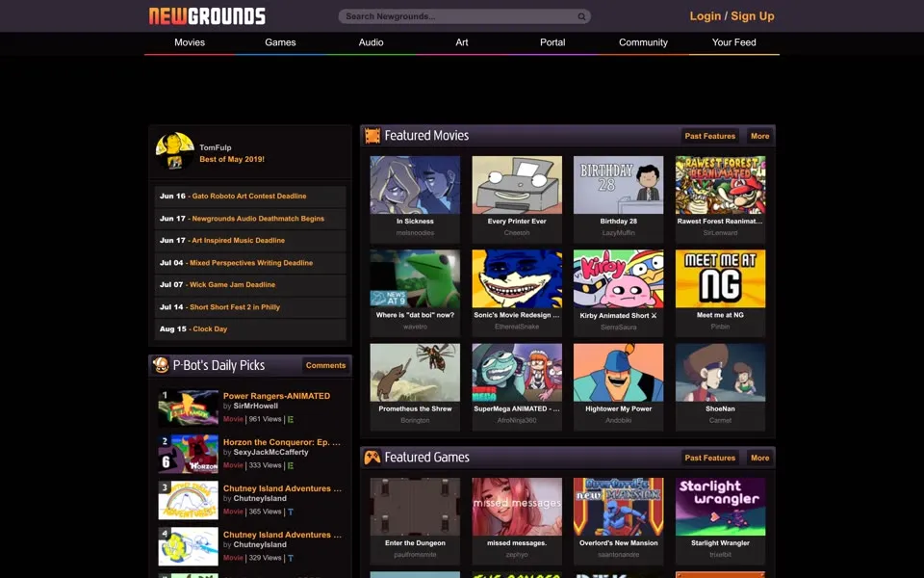Open Newgrounds Audio Deathmatch Begins event
This screenshot has width=924, height=578.
tap(258, 219)
